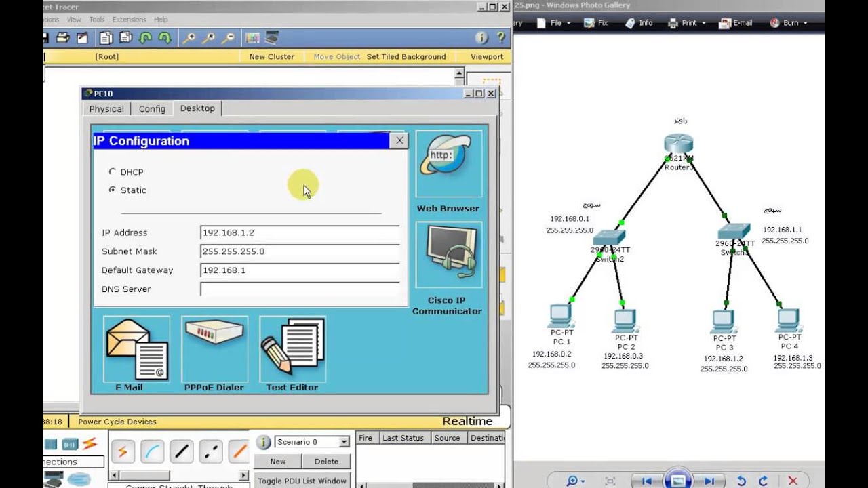Screen dimensions: 868x488
Task: Switch to the Config tab
Action: [152, 108]
